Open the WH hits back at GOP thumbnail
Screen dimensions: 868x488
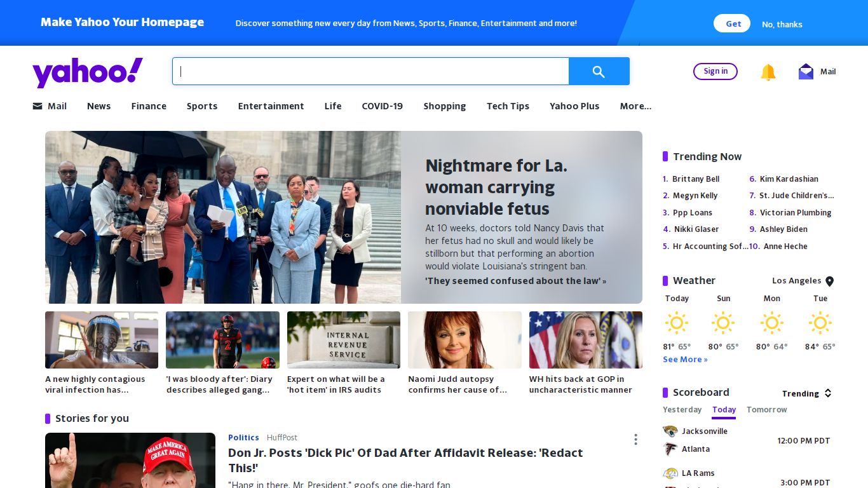click(586, 340)
